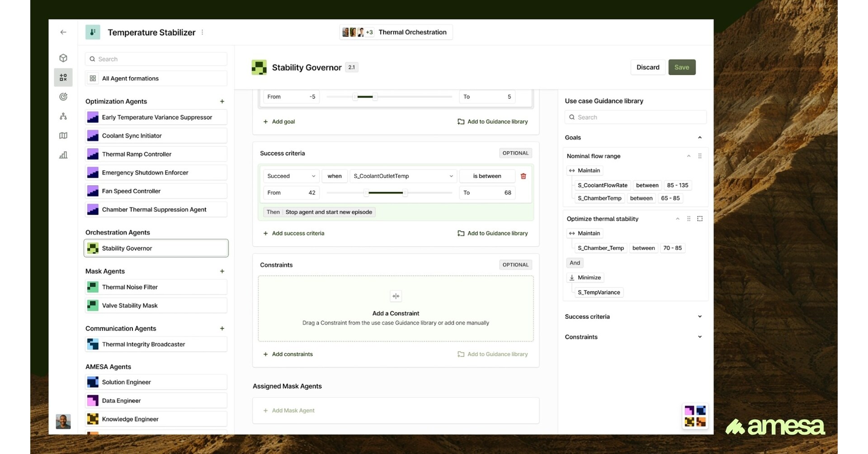The width and height of the screenshot is (868, 454).
Task: Click the back arrow icon
Action: 63,32
